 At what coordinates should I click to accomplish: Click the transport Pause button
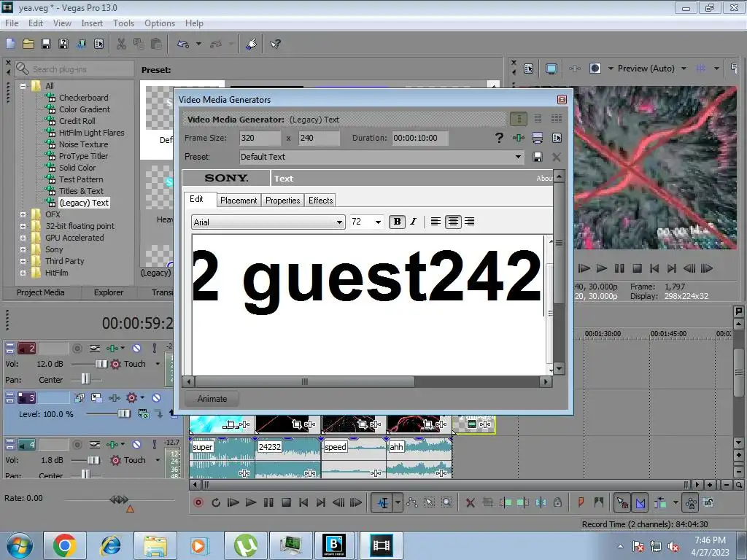[x=268, y=502]
